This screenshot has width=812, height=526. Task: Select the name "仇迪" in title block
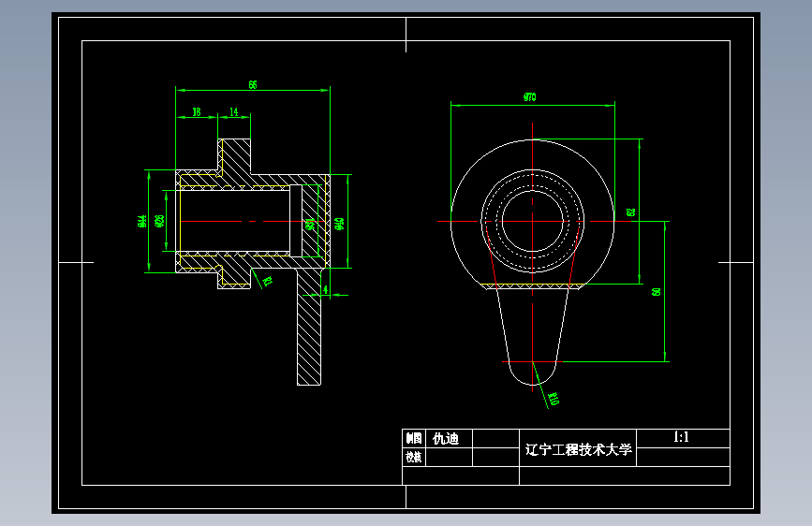[x=446, y=439]
